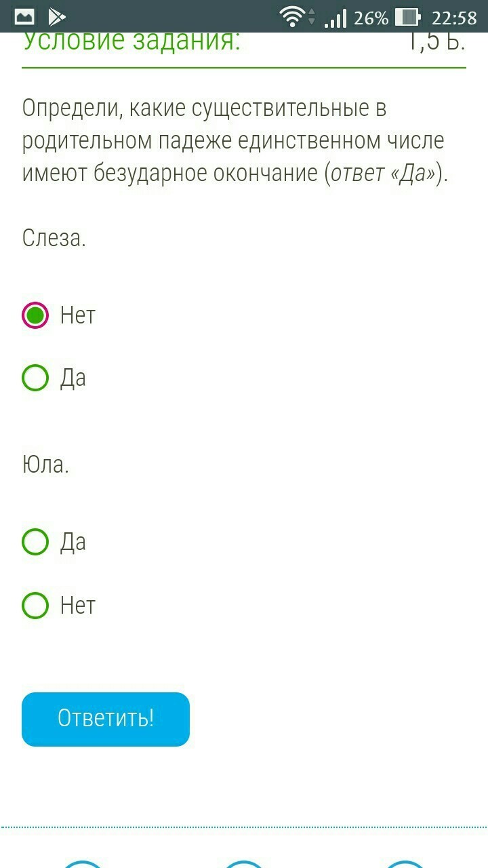Tap the word "Юла."
Image resolution: width=488 pixels, height=868 pixels.
click(45, 465)
